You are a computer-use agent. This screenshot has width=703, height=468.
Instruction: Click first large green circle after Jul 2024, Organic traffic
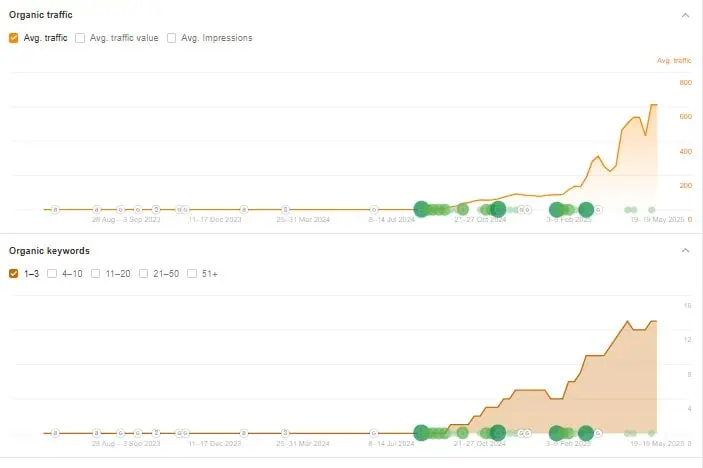pyautogui.click(x=421, y=209)
